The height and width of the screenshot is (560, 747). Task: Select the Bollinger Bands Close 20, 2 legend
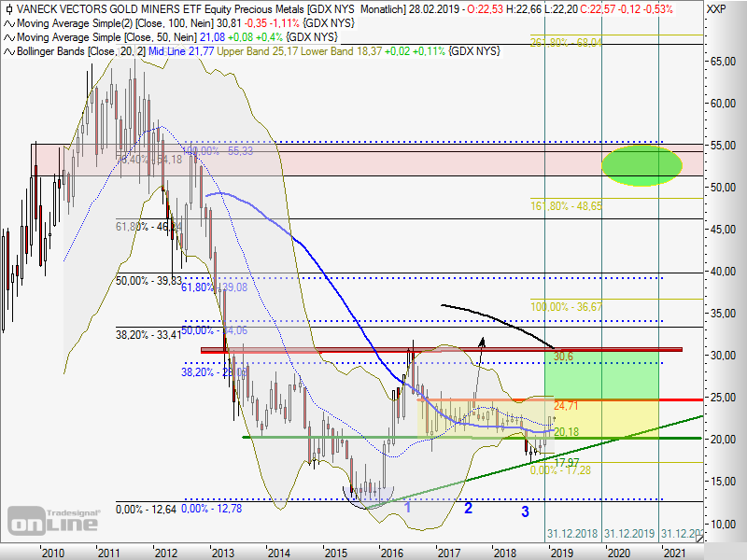point(81,51)
